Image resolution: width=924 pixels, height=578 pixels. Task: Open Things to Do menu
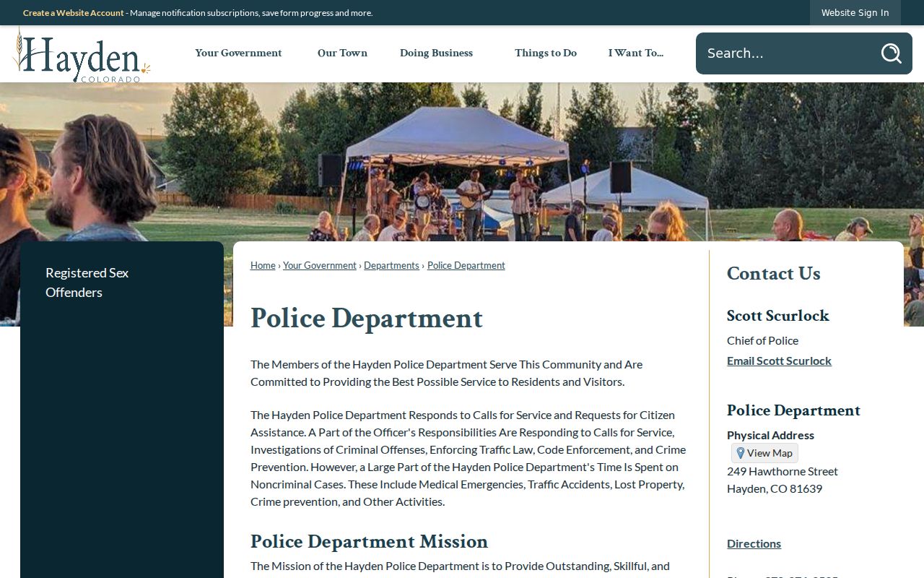point(546,53)
